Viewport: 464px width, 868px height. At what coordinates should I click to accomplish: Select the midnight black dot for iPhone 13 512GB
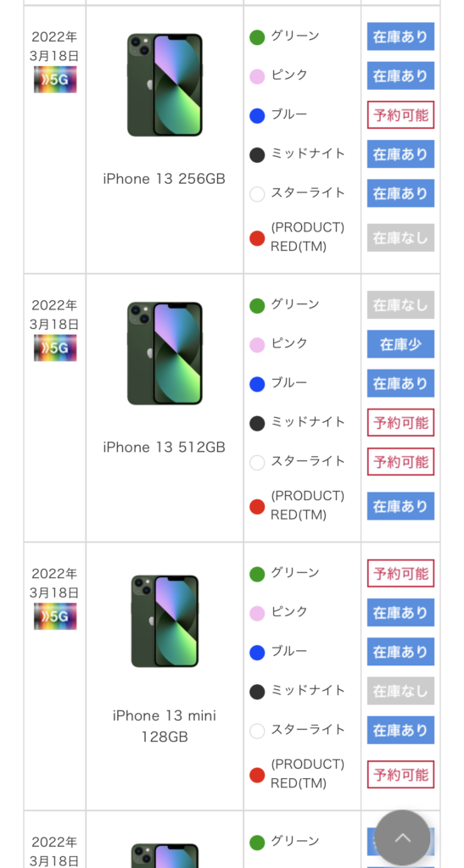tap(257, 424)
